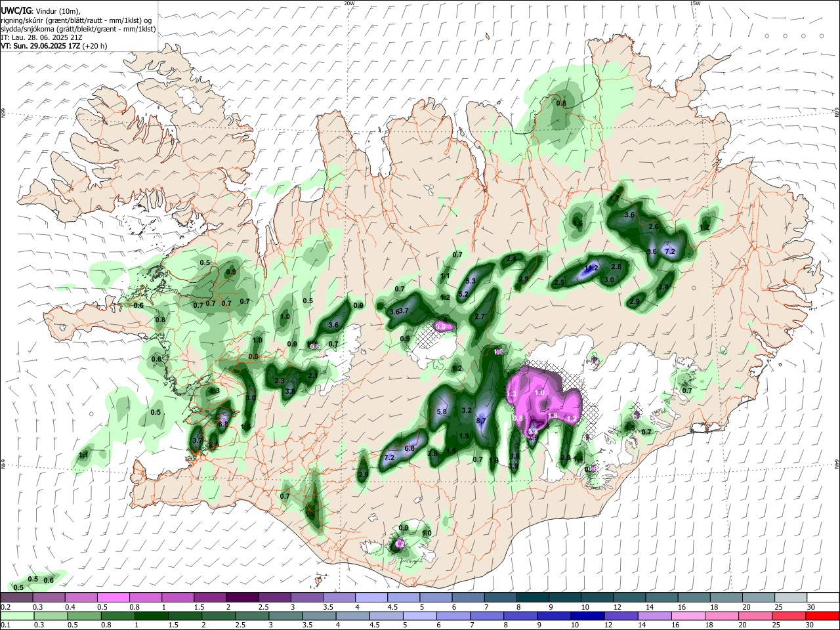
Task: Select the dark teal 8–9 upper legend swatch
Action: click(x=533, y=598)
